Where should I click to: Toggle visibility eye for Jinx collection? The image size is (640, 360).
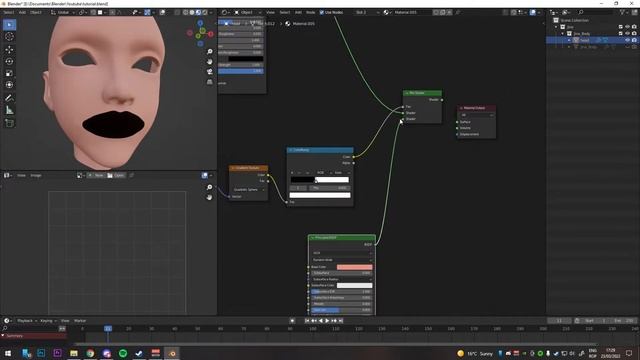(x=627, y=27)
